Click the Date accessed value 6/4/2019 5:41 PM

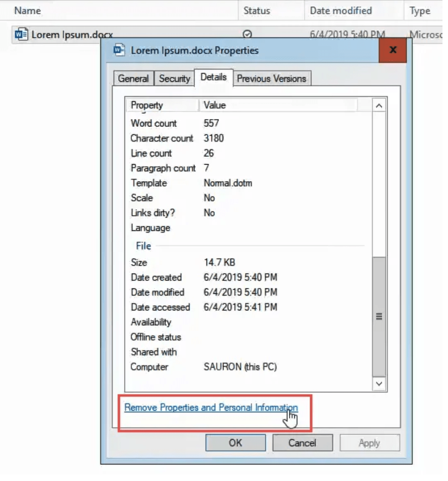point(240,307)
